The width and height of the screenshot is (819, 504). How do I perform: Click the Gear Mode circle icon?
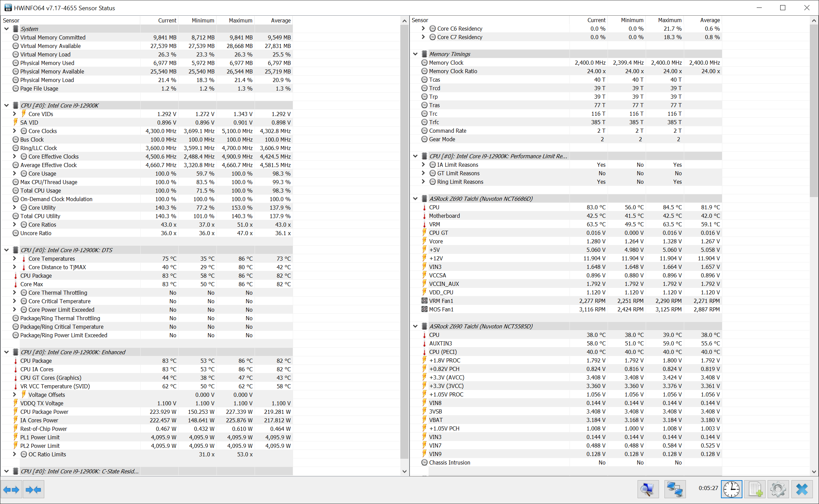pyautogui.click(x=424, y=139)
